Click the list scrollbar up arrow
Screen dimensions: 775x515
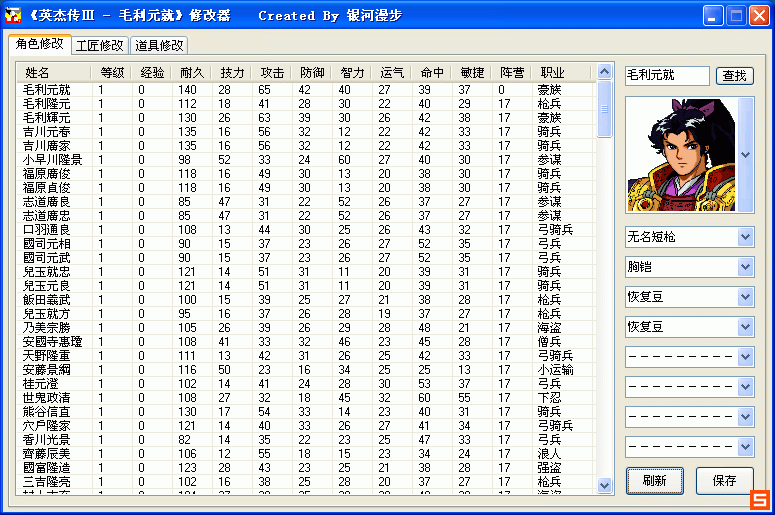604,72
